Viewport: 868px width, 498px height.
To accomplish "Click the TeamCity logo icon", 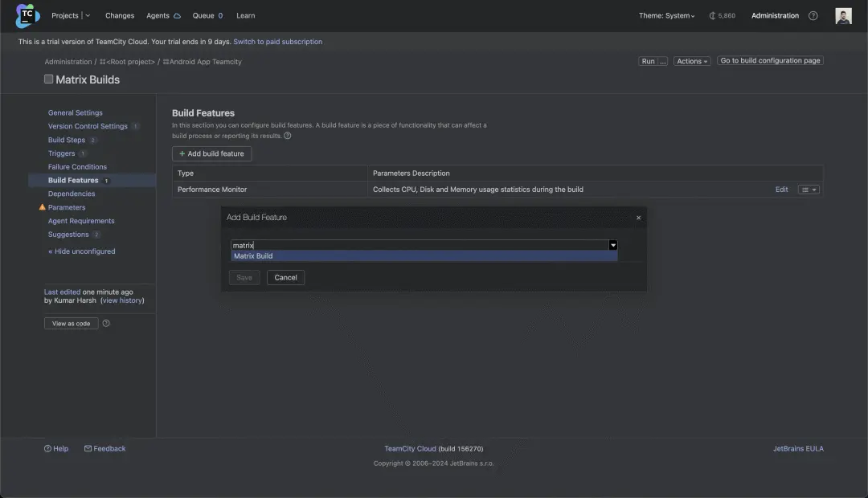I will pyautogui.click(x=27, y=15).
